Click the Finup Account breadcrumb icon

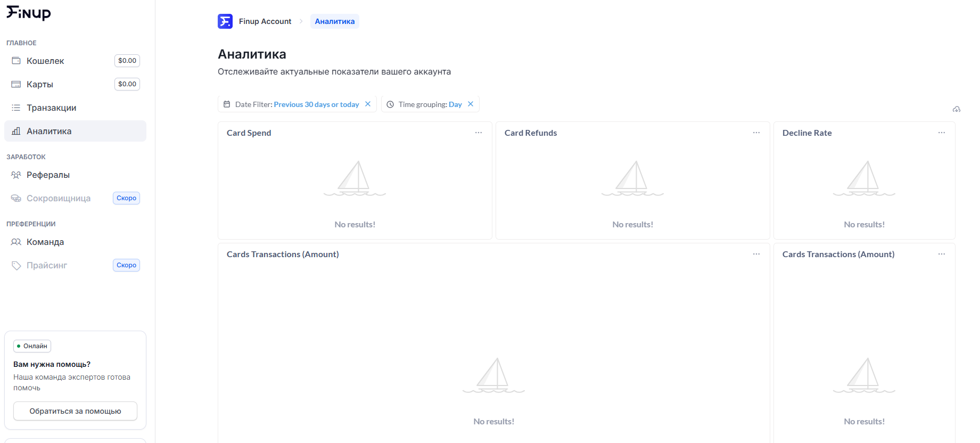tap(225, 21)
